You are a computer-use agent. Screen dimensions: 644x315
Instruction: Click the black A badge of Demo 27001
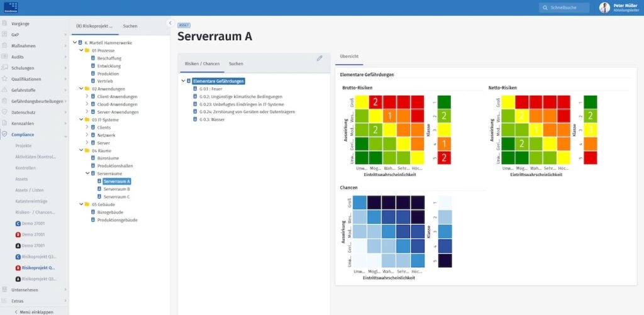(18, 246)
